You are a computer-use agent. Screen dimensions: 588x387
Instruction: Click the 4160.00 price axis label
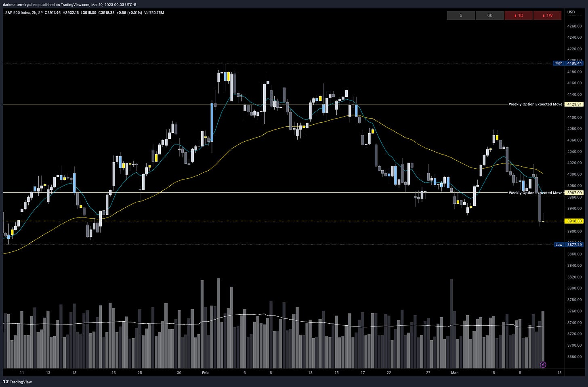point(574,83)
